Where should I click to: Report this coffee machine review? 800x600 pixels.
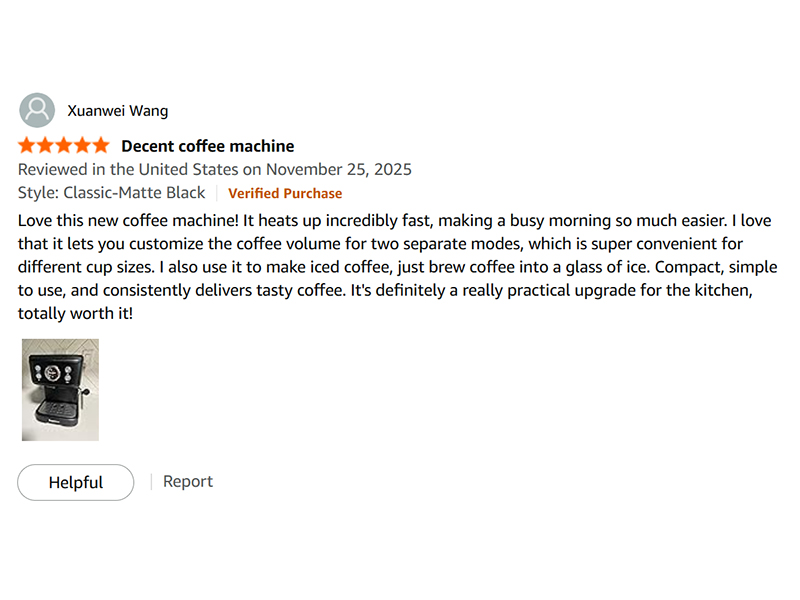pos(188,481)
